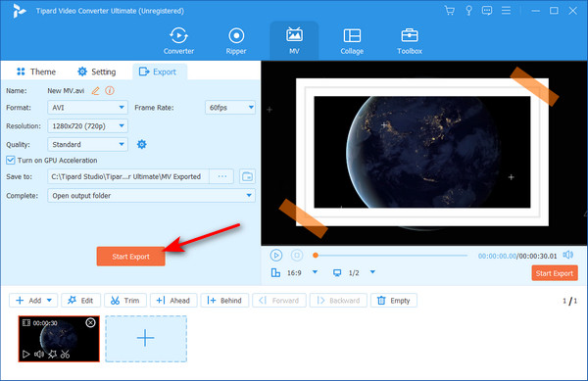Click the Trim scissors button
Viewport: 588px width, 381px height.
point(125,301)
